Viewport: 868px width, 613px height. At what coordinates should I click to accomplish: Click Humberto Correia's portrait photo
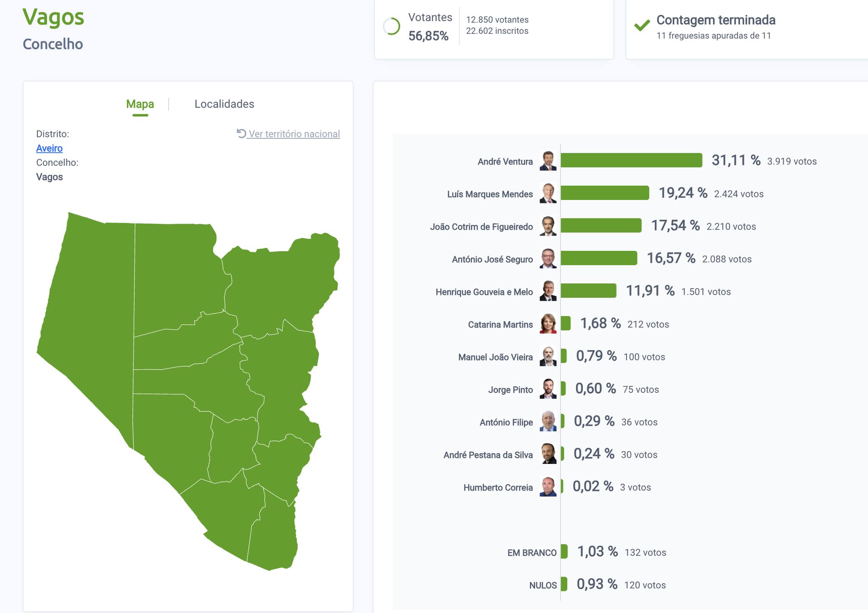(548, 487)
